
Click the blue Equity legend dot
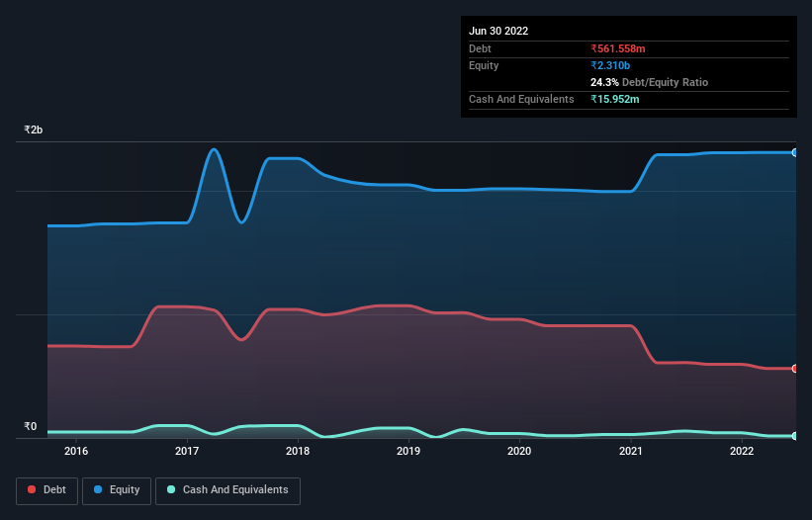98,489
